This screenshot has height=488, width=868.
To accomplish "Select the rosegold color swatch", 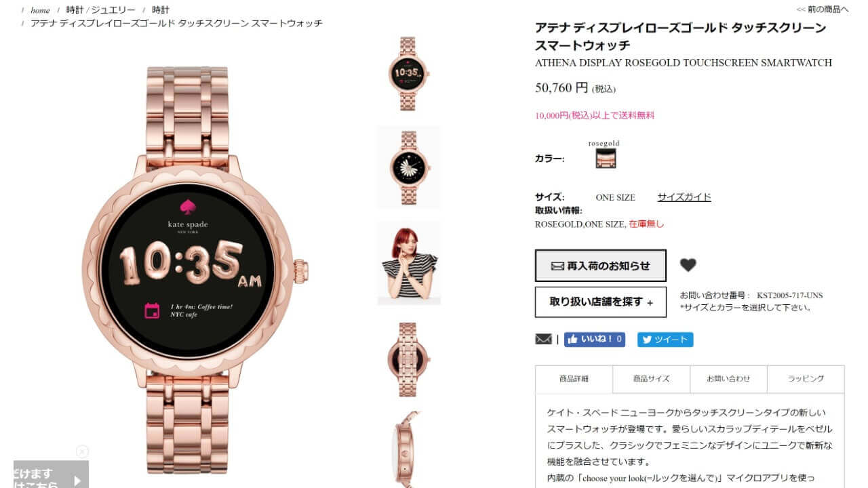I will point(606,159).
